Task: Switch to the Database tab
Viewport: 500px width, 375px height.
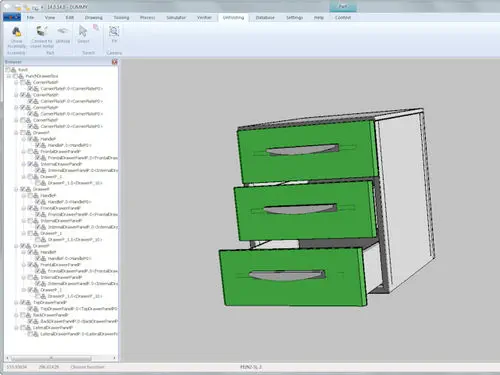Action: [265, 18]
